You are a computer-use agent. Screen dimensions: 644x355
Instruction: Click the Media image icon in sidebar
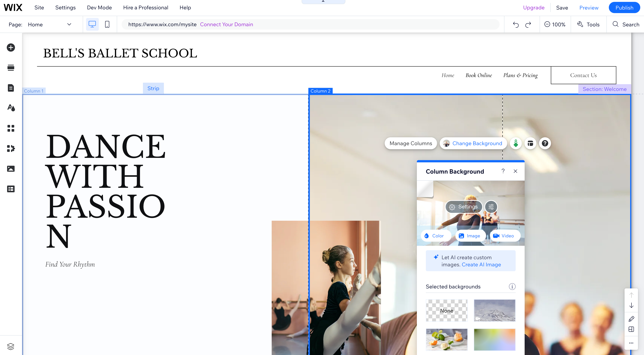(x=11, y=169)
